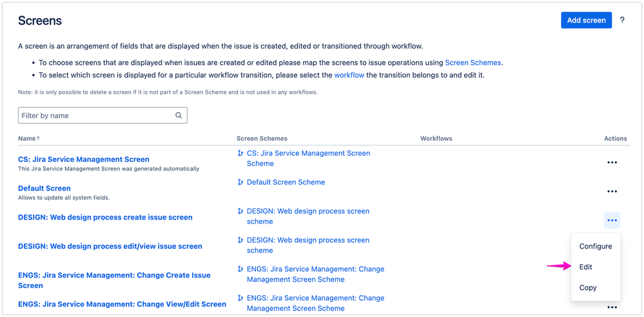
Task: Toggle actions menu for DESIGN create issue screen
Action: coord(612,220)
